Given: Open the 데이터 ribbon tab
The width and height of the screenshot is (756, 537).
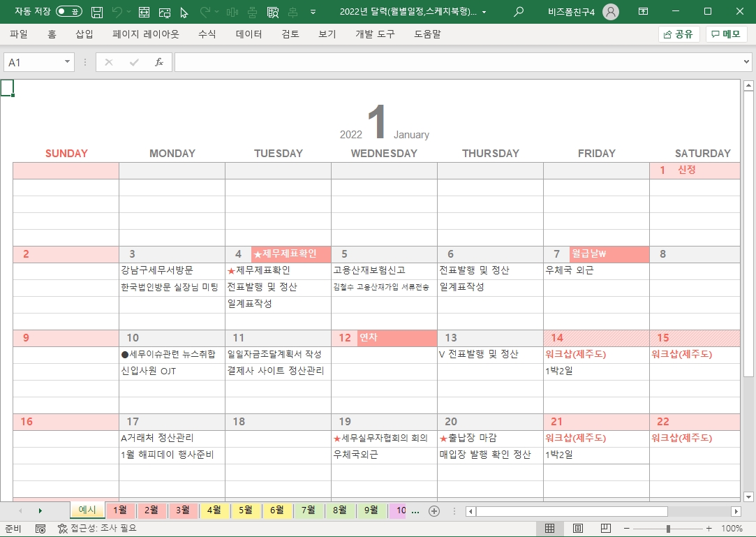Looking at the screenshot, I should click(249, 34).
